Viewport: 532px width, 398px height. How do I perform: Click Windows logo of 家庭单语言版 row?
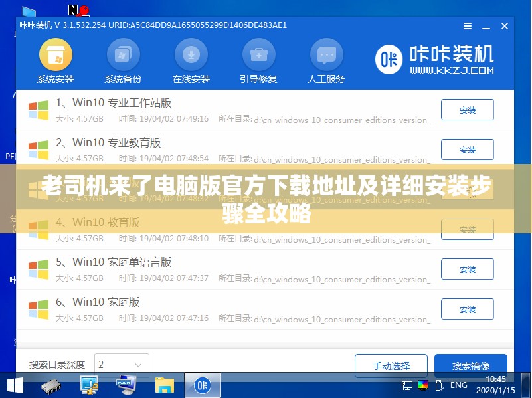pos(39,269)
